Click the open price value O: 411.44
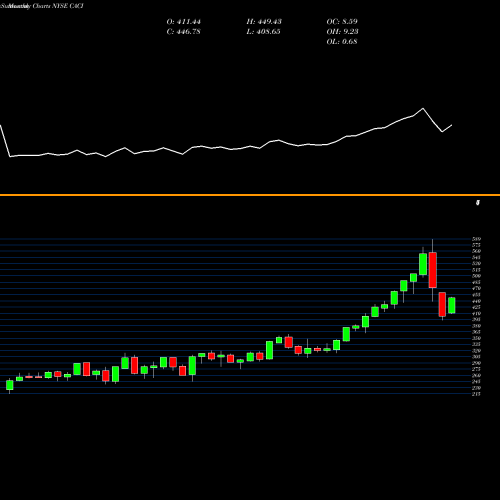 pos(184,22)
